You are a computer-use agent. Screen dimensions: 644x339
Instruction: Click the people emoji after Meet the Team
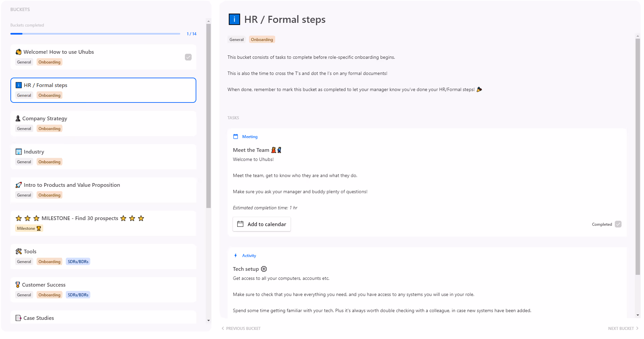click(277, 150)
